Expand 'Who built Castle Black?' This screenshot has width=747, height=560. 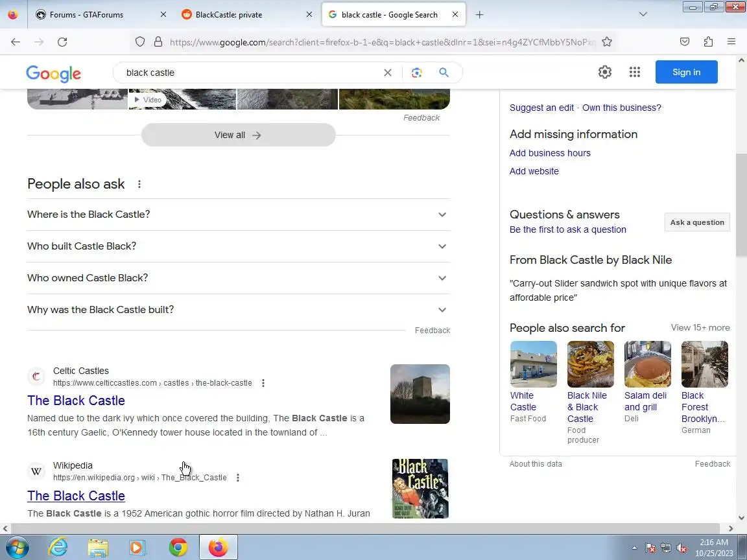238,246
